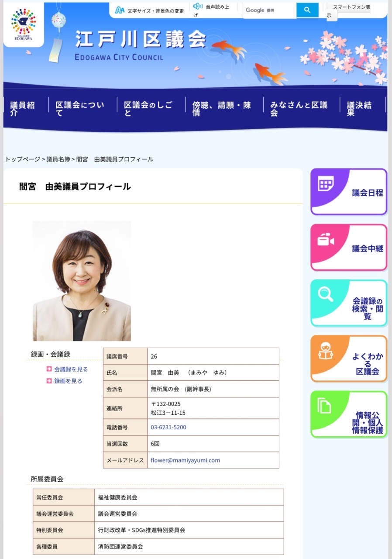Click the Google search input field

point(269,10)
